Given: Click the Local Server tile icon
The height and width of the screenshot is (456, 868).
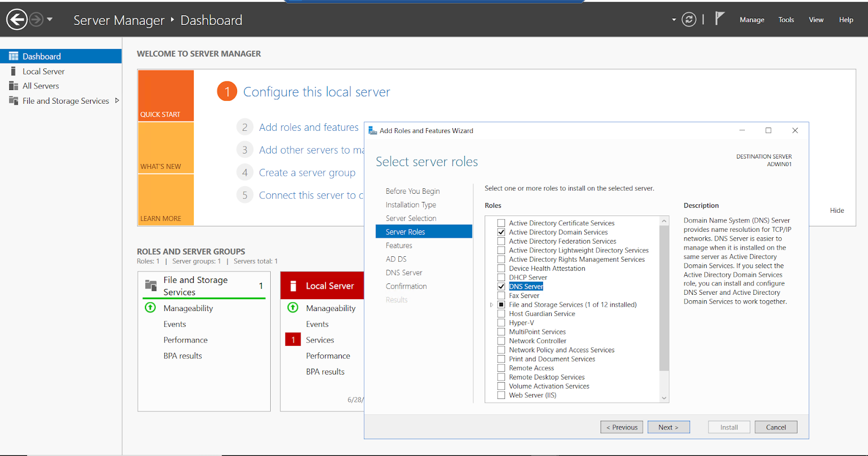Looking at the screenshot, I should (x=293, y=286).
